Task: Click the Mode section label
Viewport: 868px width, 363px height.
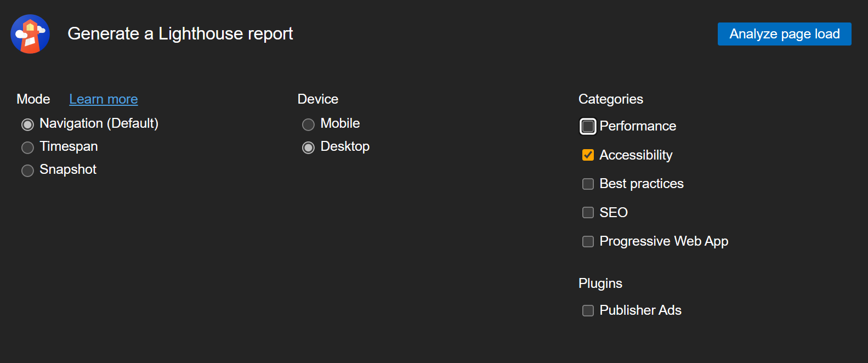Action: coord(33,99)
